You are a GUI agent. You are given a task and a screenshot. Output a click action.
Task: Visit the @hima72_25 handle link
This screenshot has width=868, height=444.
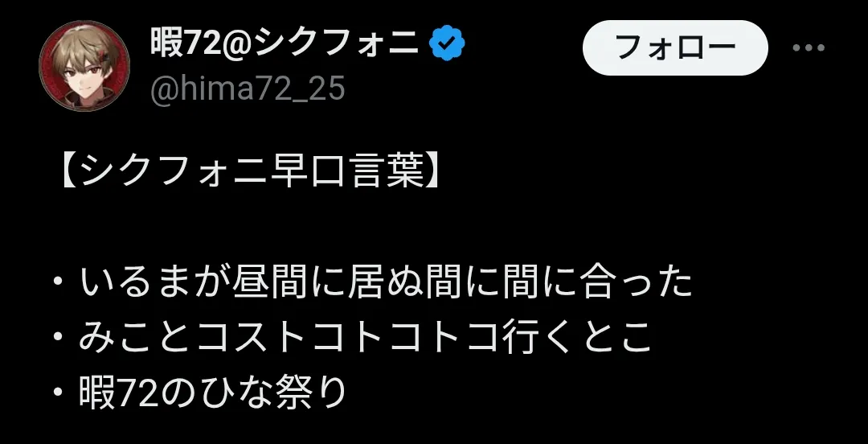(x=248, y=88)
